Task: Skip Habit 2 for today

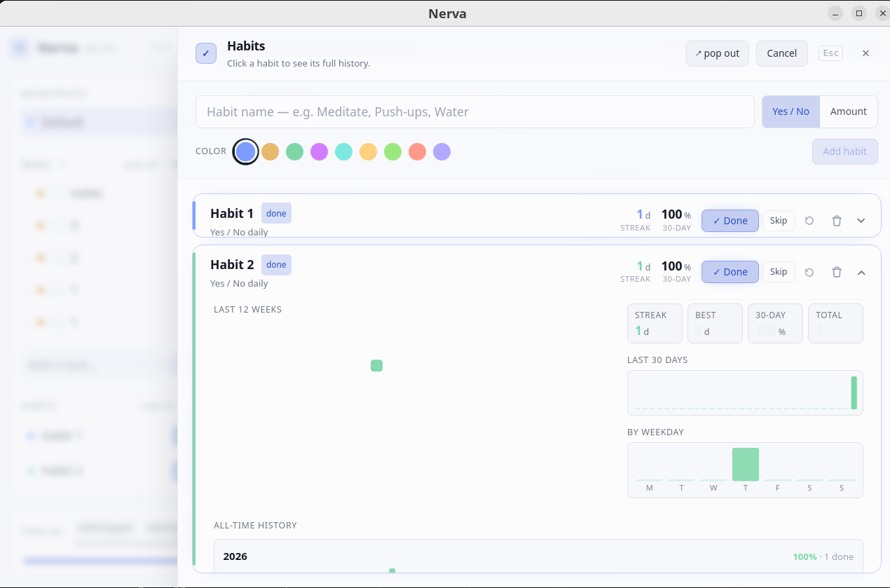Action: (779, 271)
